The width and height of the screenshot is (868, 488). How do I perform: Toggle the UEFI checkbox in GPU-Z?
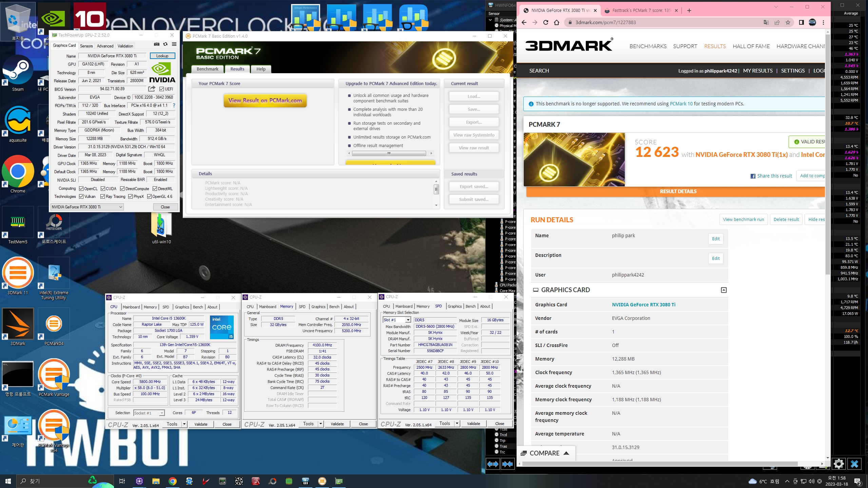[162, 89]
